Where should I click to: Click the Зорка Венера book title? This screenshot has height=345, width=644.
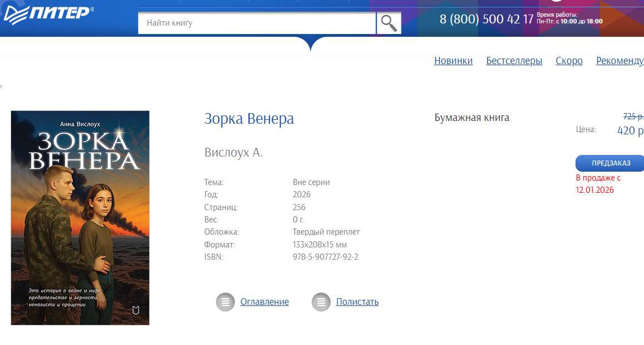point(249,118)
